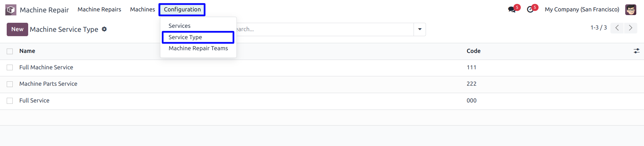Open column settings adjust icon

coord(636,51)
